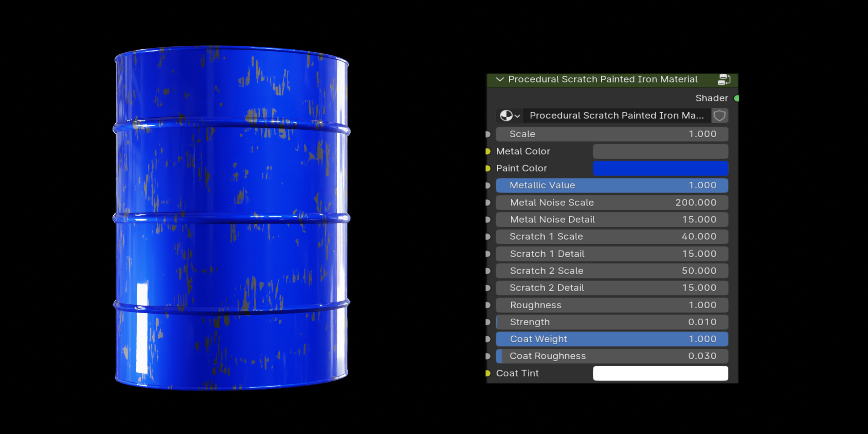The image size is (868, 434).
Task: Open the blue Paint Color swatch
Action: [660, 168]
